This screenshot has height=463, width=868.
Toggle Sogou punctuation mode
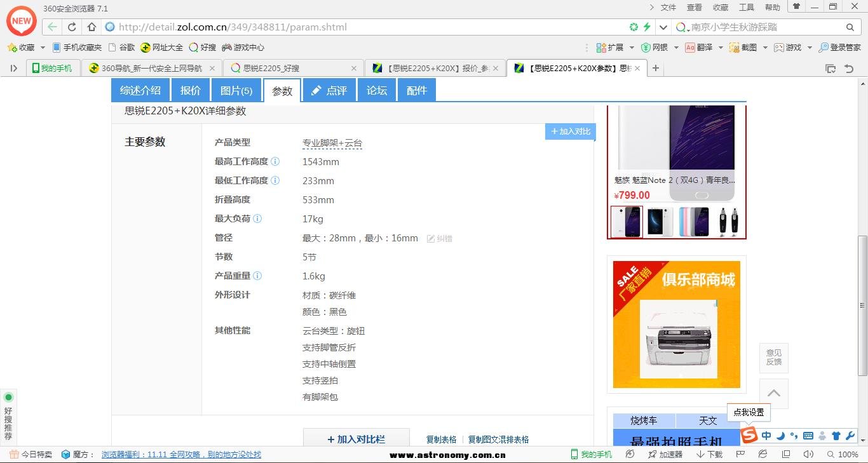coord(794,436)
